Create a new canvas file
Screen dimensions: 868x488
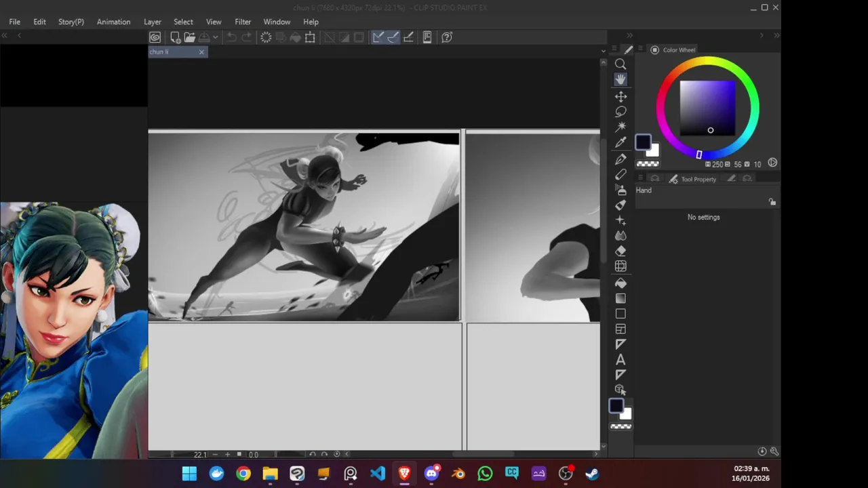click(175, 37)
